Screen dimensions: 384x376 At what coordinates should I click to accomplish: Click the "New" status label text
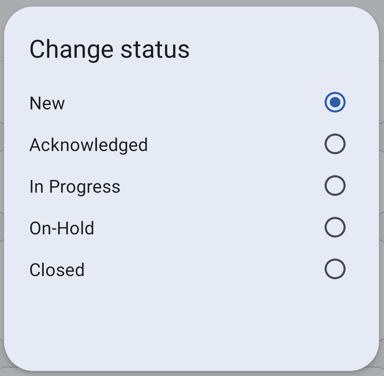coord(47,103)
